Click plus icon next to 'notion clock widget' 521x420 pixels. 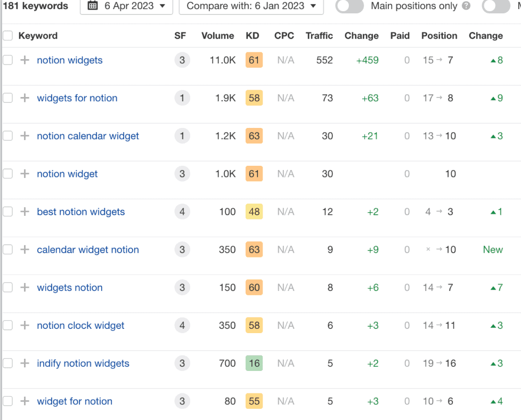coord(25,326)
